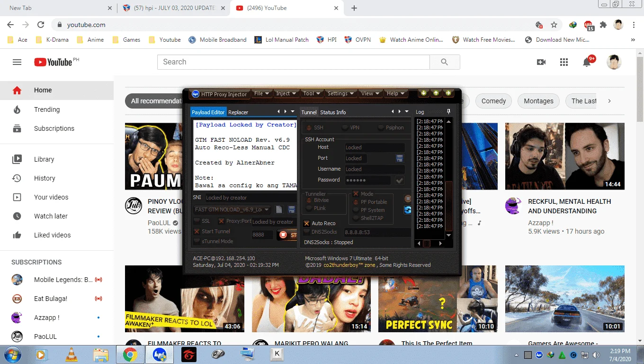Open the View menu dropdown
The height and width of the screenshot is (364, 644).
click(x=371, y=93)
